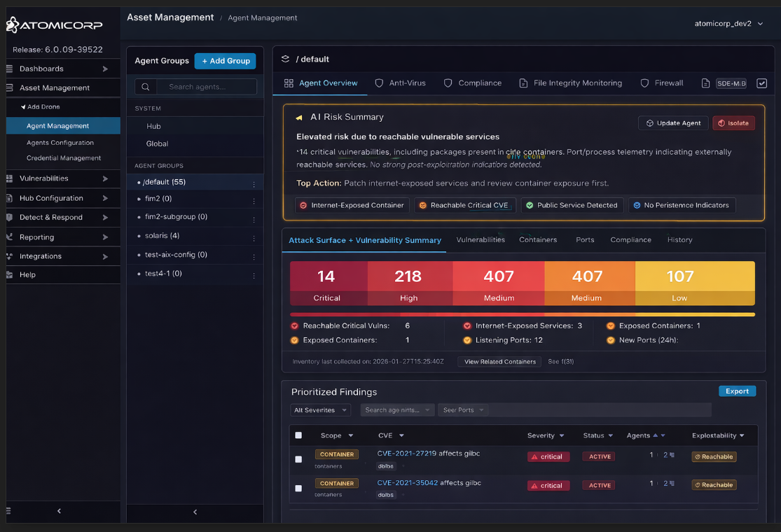Image resolution: width=781 pixels, height=532 pixels.
Task: Toggle the checkbox icon at tab bar end
Action: click(x=761, y=83)
